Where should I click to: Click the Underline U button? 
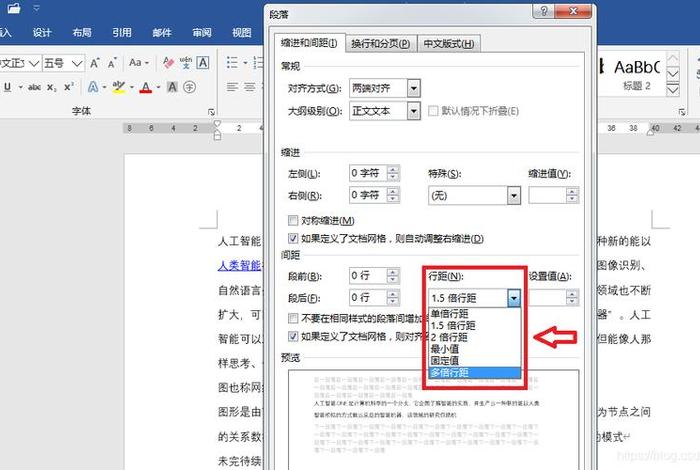[x=8, y=87]
